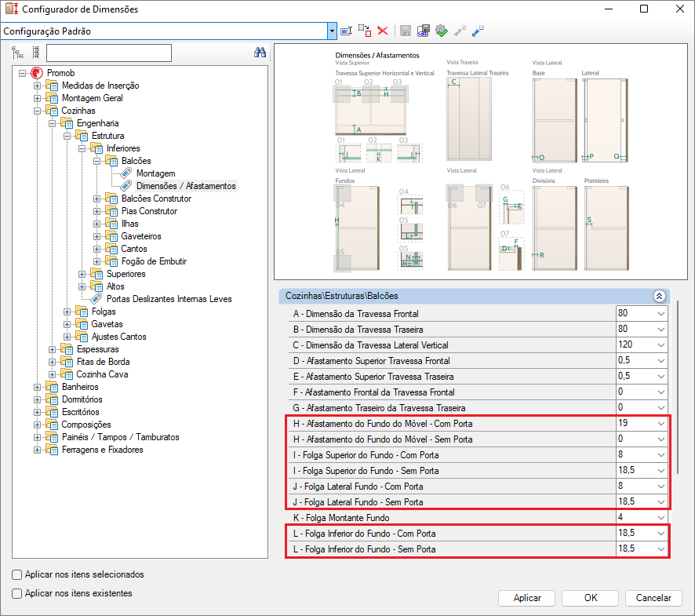
Task: Select the Gavetas tree item
Action: click(107, 324)
